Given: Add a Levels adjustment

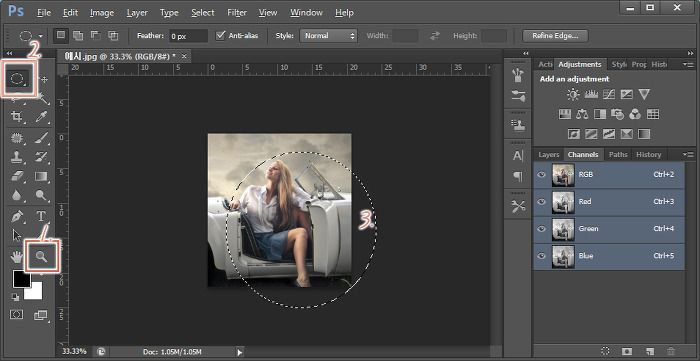Looking at the screenshot, I should pos(591,94).
